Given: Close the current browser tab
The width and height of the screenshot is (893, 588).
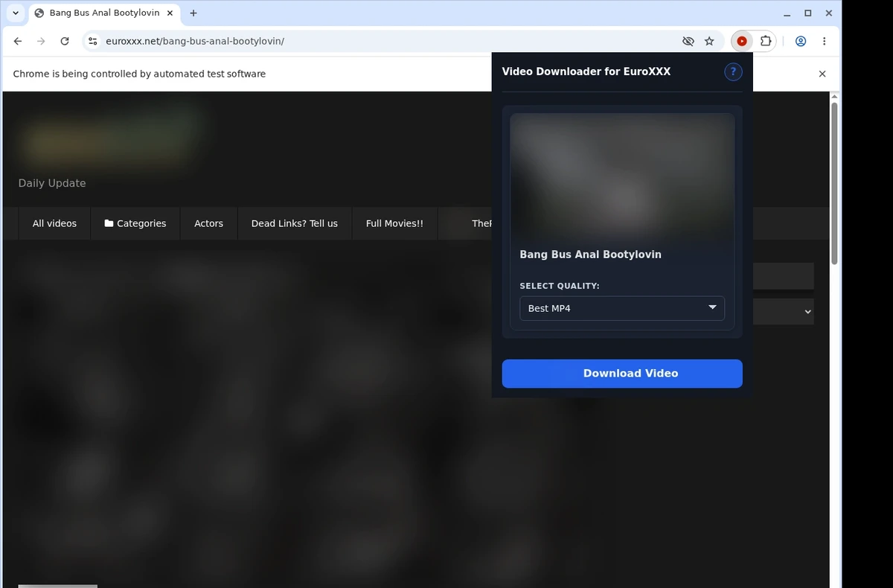Looking at the screenshot, I should (171, 13).
